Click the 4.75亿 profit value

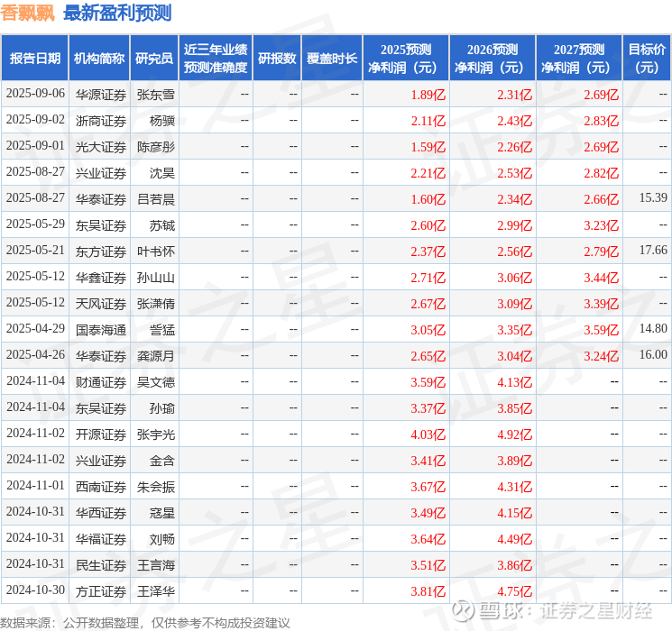pyautogui.click(x=515, y=591)
